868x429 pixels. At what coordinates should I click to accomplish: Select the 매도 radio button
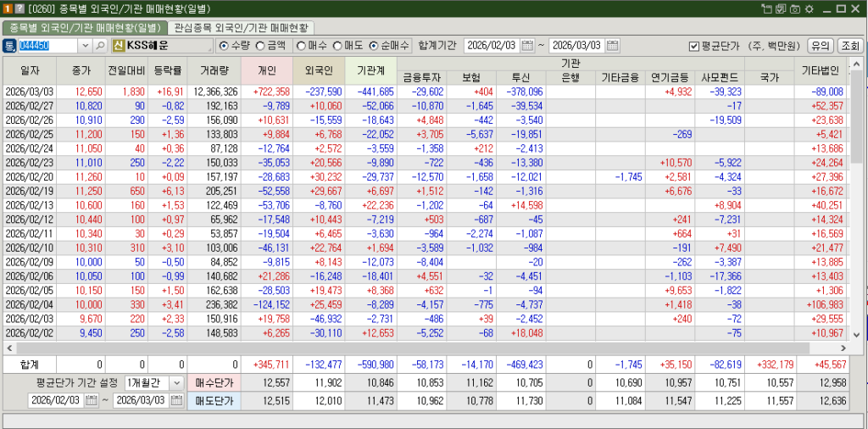coord(337,45)
